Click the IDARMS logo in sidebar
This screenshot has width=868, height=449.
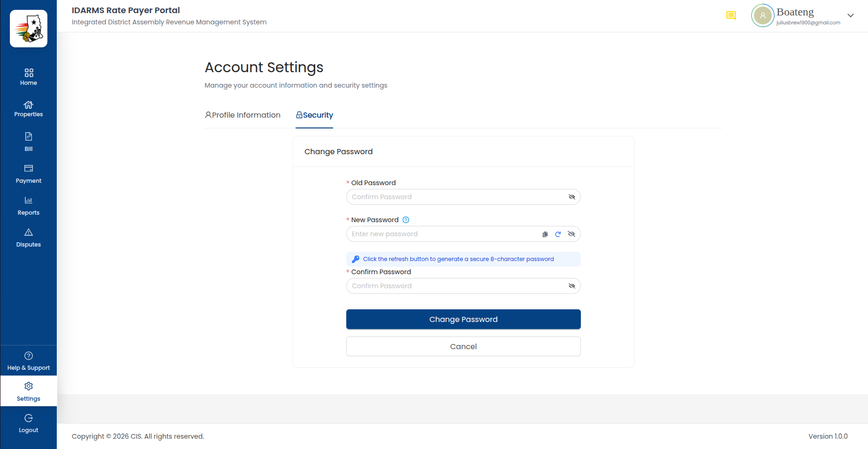29,29
